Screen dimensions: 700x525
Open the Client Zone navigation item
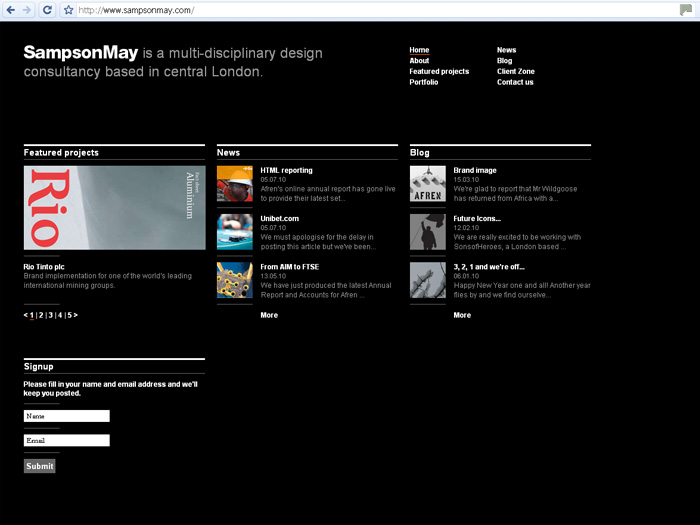tap(515, 72)
